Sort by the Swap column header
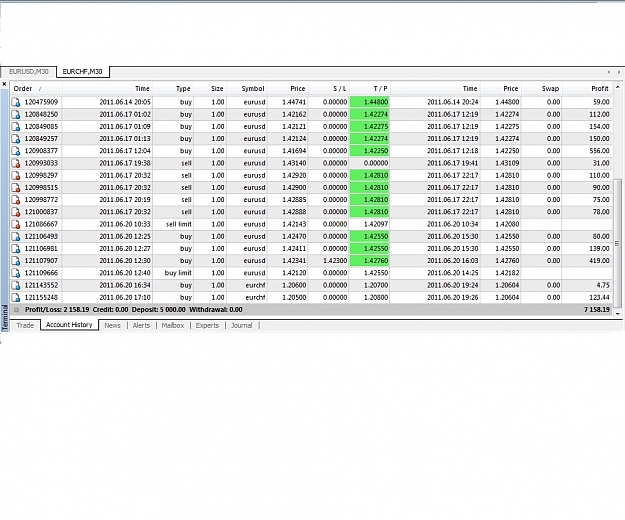Screen dimensions: 625x520 [541, 89]
